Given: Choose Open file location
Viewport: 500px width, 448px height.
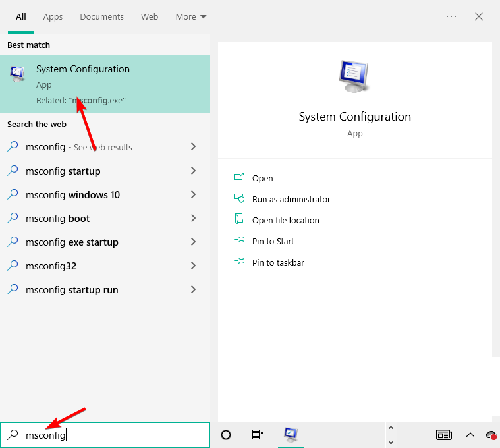Looking at the screenshot, I should (285, 220).
